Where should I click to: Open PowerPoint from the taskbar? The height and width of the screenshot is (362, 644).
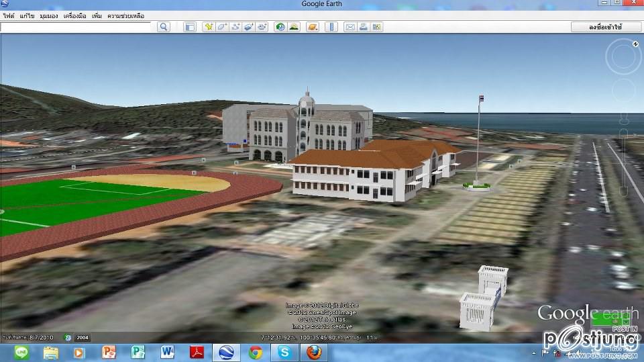(x=109, y=353)
